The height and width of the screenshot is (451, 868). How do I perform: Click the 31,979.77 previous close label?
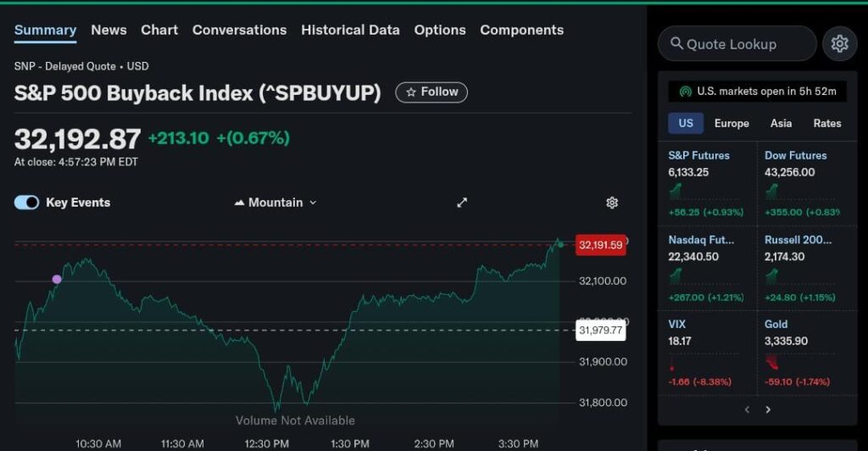[601, 331]
